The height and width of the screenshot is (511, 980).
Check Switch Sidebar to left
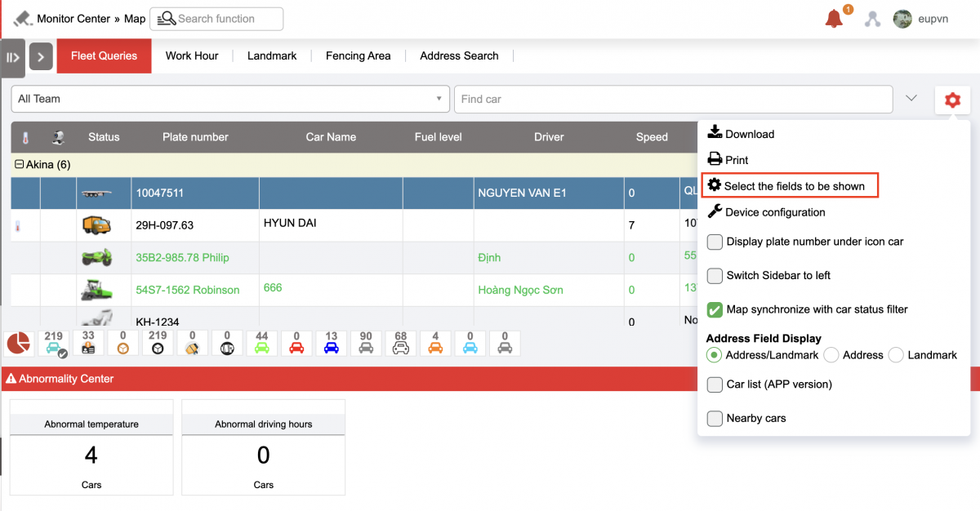pos(715,276)
